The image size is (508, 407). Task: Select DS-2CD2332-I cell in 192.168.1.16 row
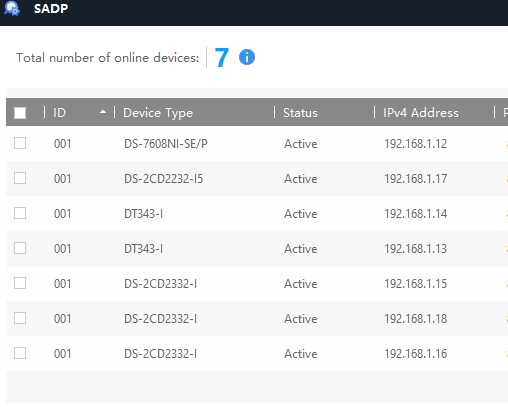coord(160,354)
